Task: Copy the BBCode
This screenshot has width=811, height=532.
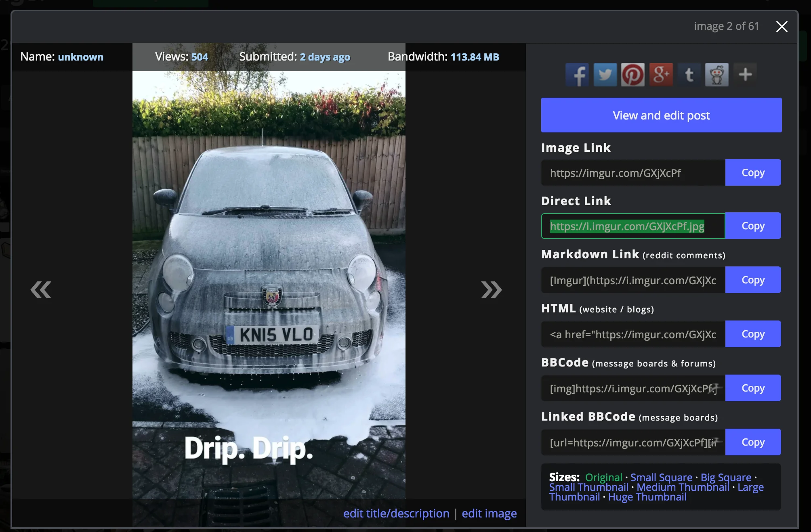Action: [x=753, y=388]
